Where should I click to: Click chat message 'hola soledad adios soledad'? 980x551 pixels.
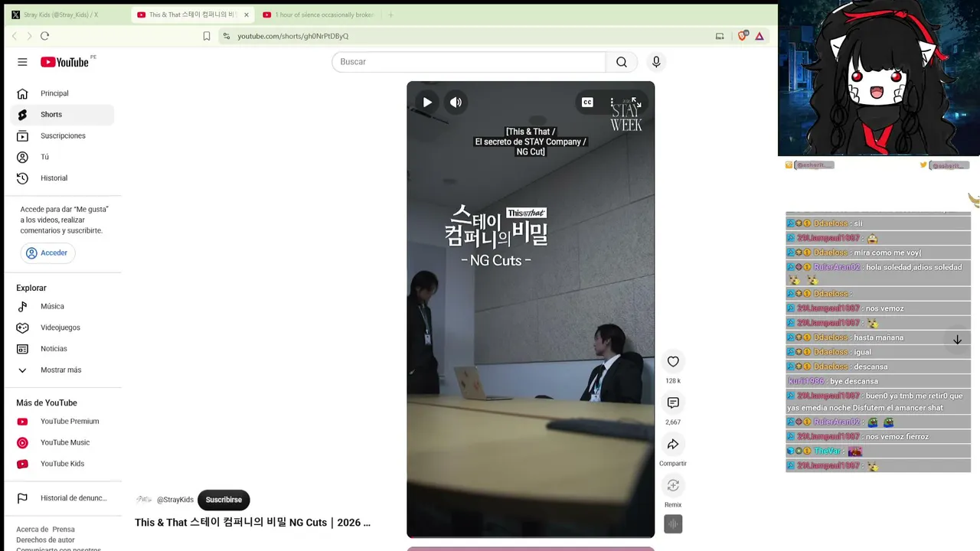[914, 268]
